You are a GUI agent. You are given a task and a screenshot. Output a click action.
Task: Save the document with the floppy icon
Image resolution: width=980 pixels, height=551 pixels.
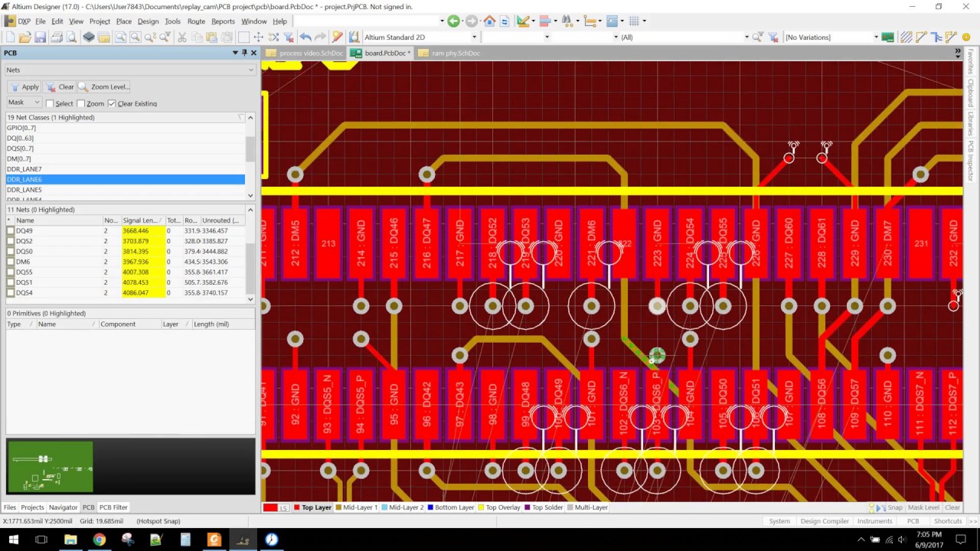[x=40, y=37]
